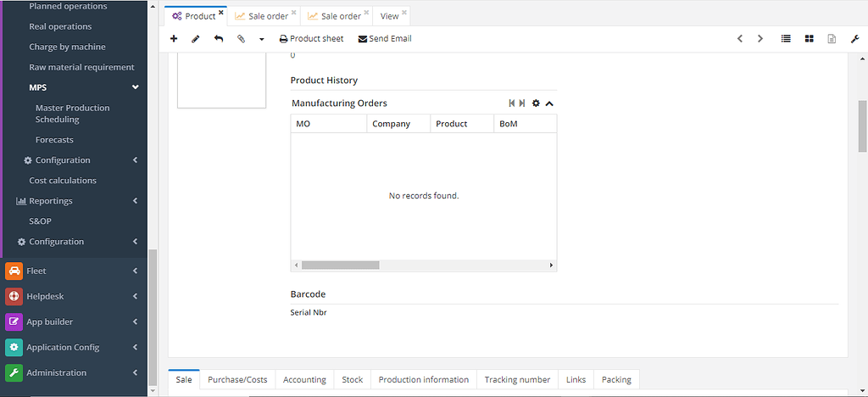This screenshot has height=397, width=868.
Task: Click right arrow of grid horizontal scrollbar
Action: tap(551, 266)
